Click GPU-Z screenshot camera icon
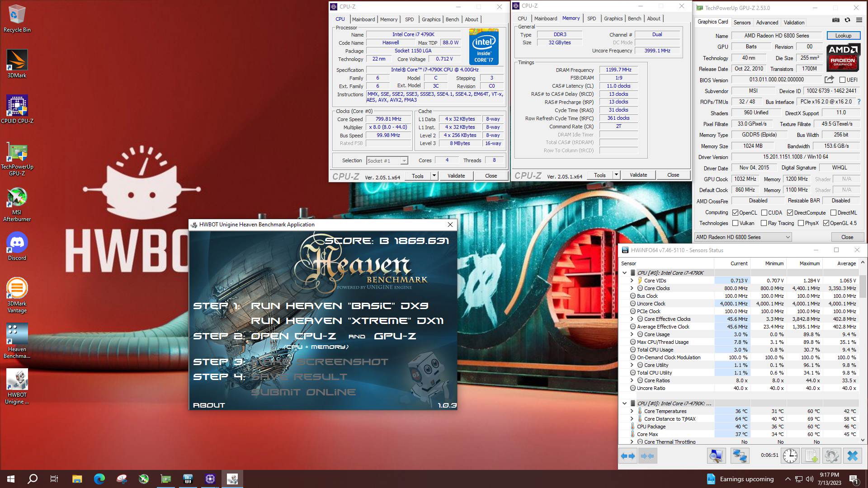This screenshot has width=868, height=488. [836, 20]
